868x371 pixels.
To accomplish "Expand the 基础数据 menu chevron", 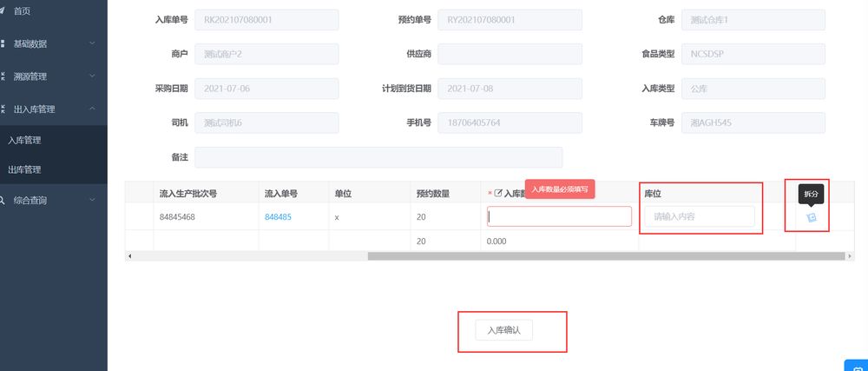I will [92, 43].
